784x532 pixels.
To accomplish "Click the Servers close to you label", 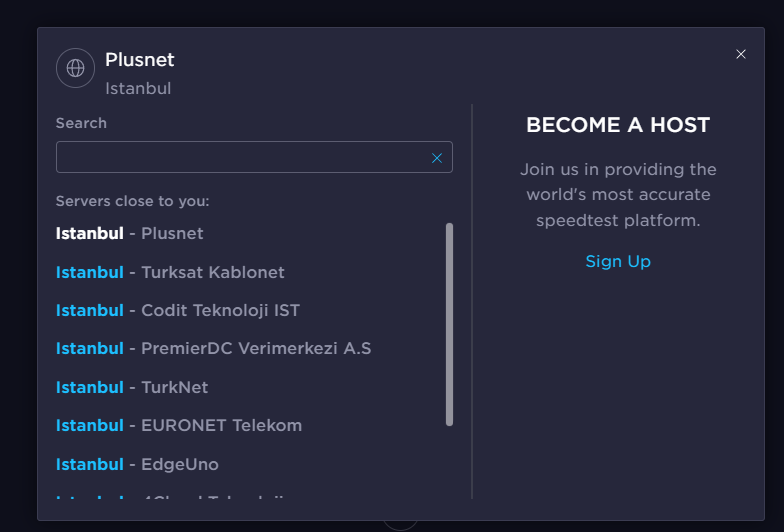I will (132, 201).
